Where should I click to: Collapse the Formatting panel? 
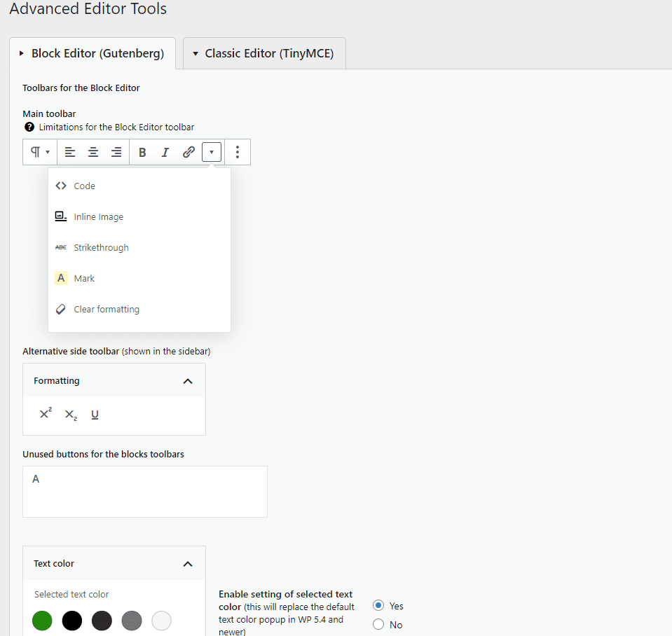pyautogui.click(x=188, y=380)
